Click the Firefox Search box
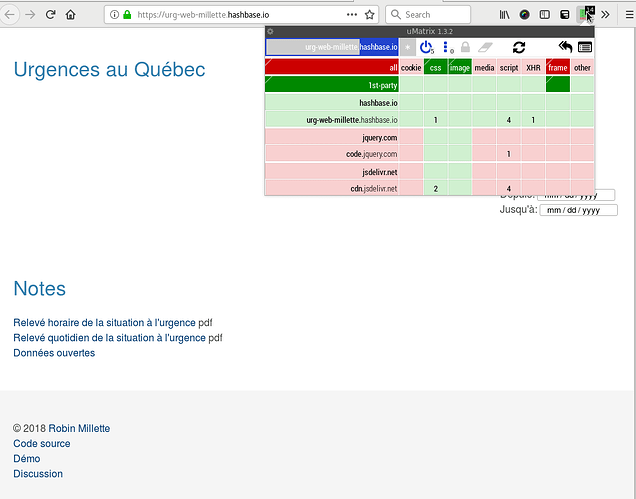 pos(428,15)
